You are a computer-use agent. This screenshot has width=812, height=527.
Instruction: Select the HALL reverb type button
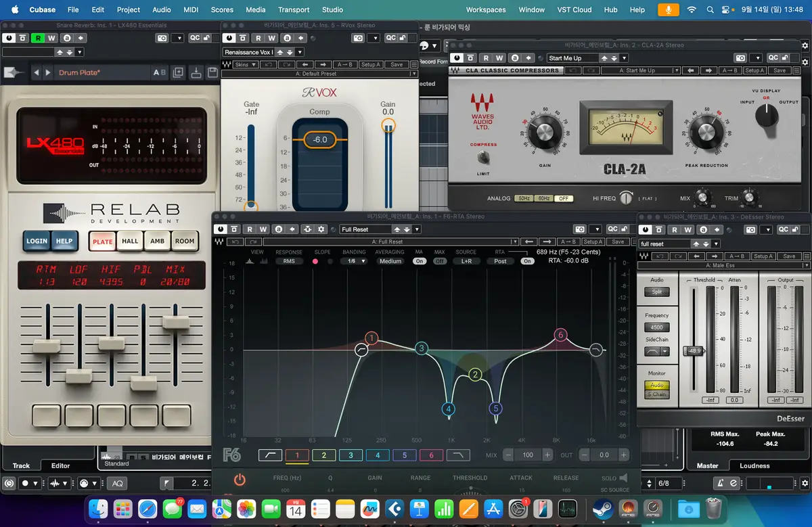coord(130,241)
